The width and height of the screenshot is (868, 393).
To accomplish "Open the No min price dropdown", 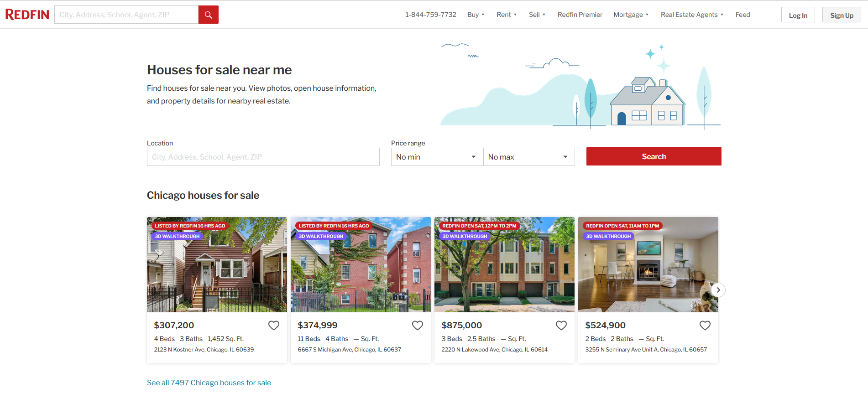I will click(437, 157).
